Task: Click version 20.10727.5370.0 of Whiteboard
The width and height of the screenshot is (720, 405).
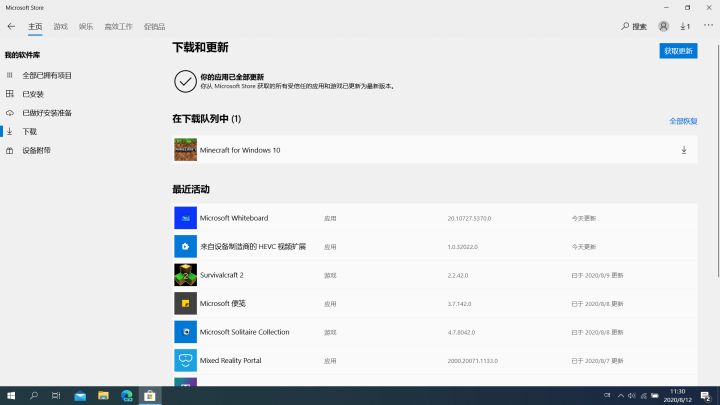Action: (469, 219)
